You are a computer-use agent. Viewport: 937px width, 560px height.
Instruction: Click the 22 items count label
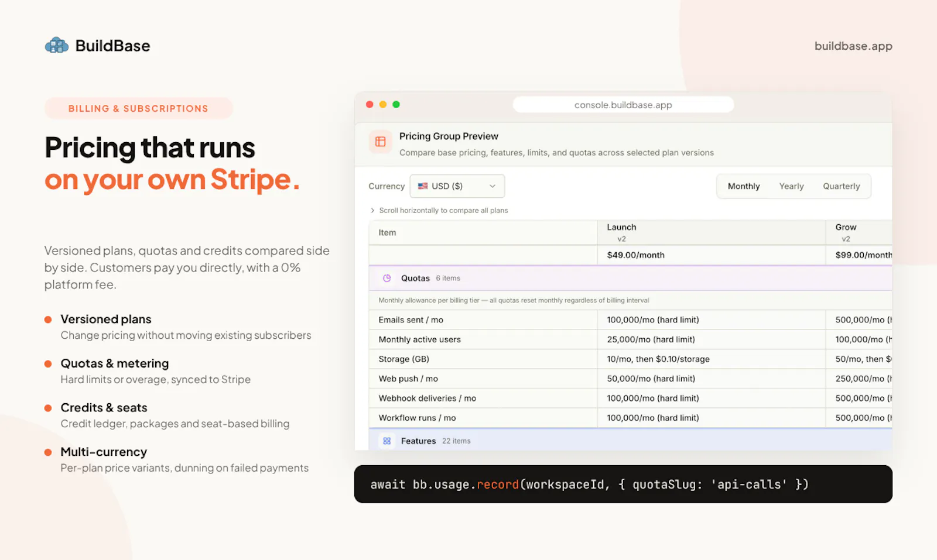[456, 441]
